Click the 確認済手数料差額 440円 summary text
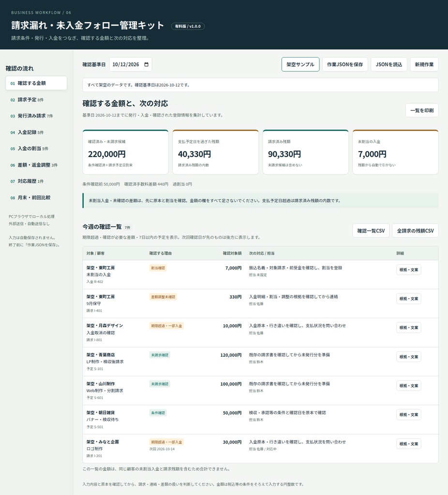 [146, 184]
